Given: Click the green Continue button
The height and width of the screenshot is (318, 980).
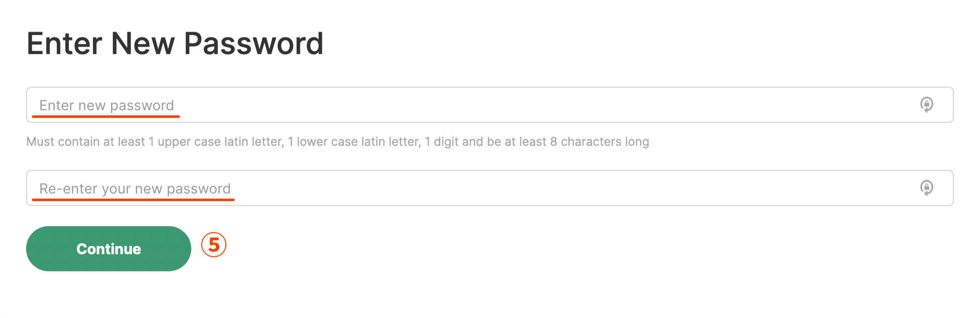Looking at the screenshot, I should point(108,249).
